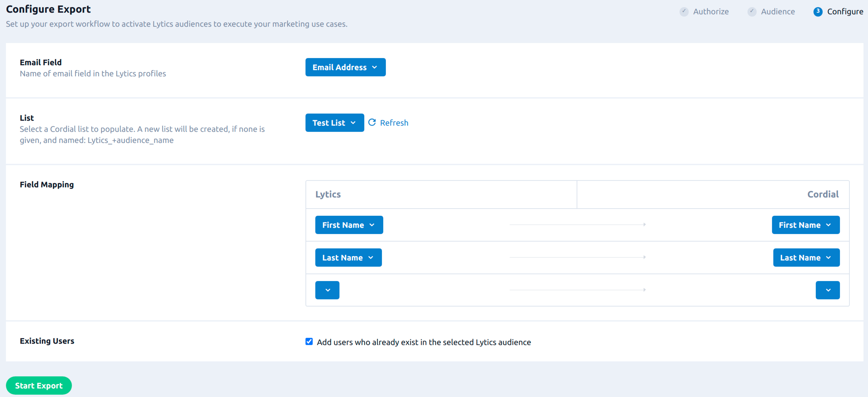The image size is (868, 397).
Task: Click the Refresh icon for List
Action: click(x=371, y=122)
